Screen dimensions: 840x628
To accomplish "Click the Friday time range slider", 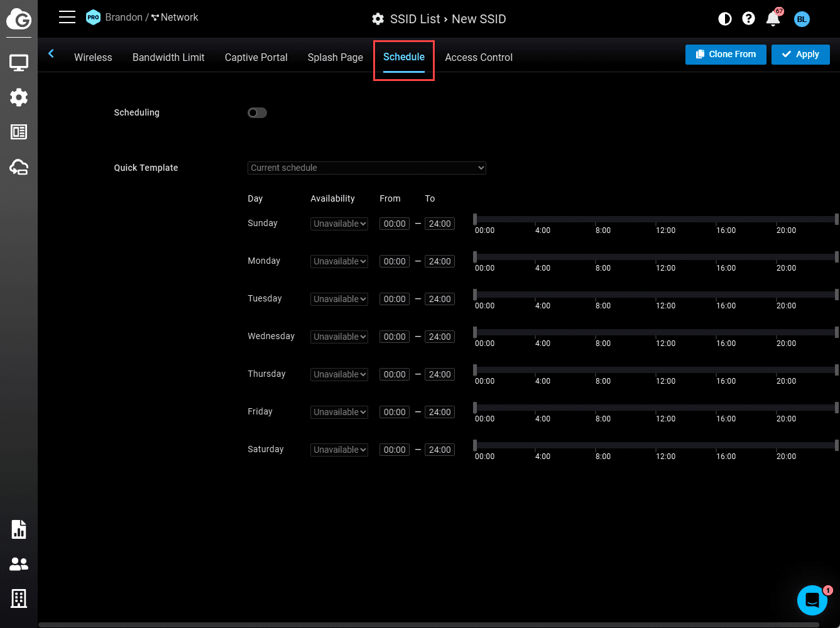I will pyautogui.click(x=656, y=408).
